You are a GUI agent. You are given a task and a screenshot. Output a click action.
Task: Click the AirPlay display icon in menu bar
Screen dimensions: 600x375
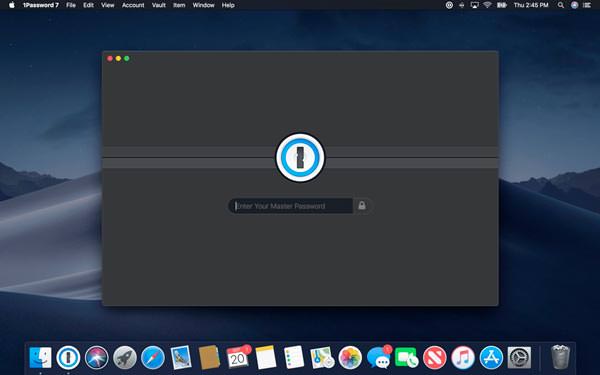[x=474, y=5]
